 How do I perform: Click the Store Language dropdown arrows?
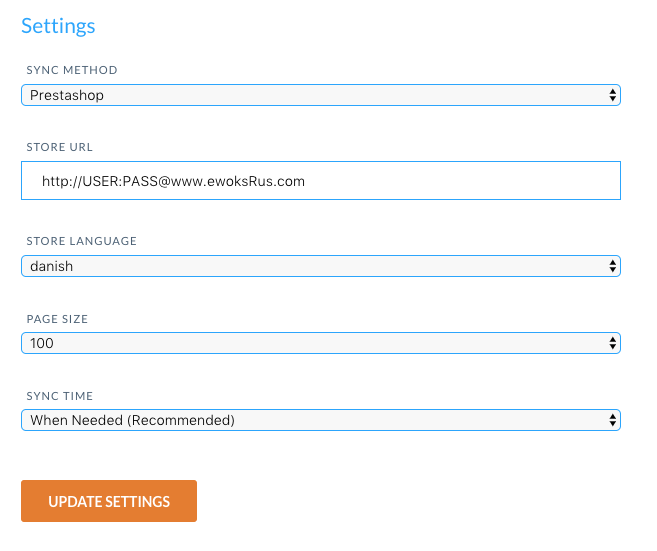(x=612, y=266)
